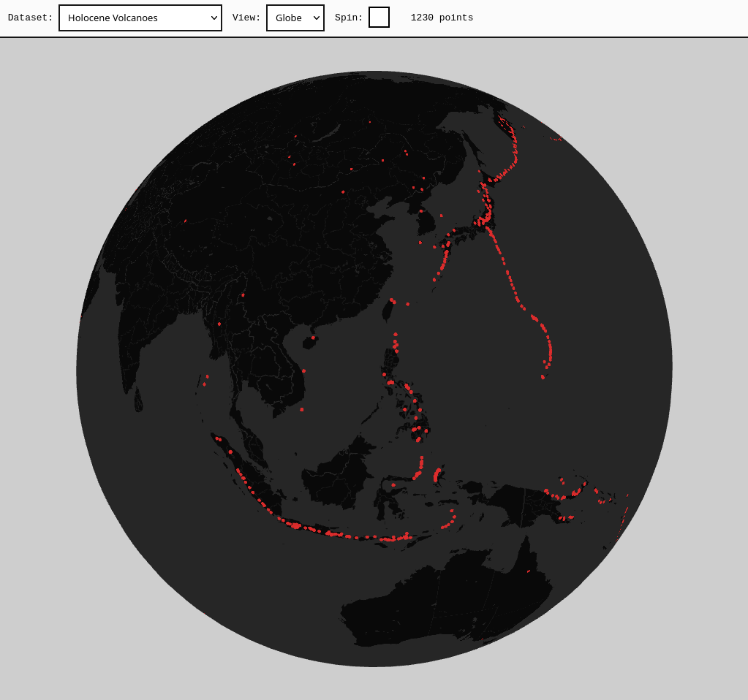Select the volcano marker on Hainan island
Viewport: 748px width, 700px height.
click(313, 338)
